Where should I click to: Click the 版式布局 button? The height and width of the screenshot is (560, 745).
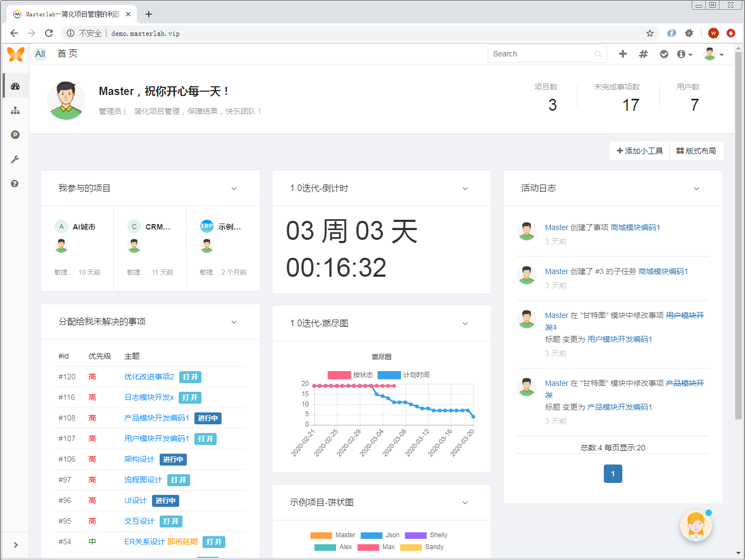[x=697, y=151]
